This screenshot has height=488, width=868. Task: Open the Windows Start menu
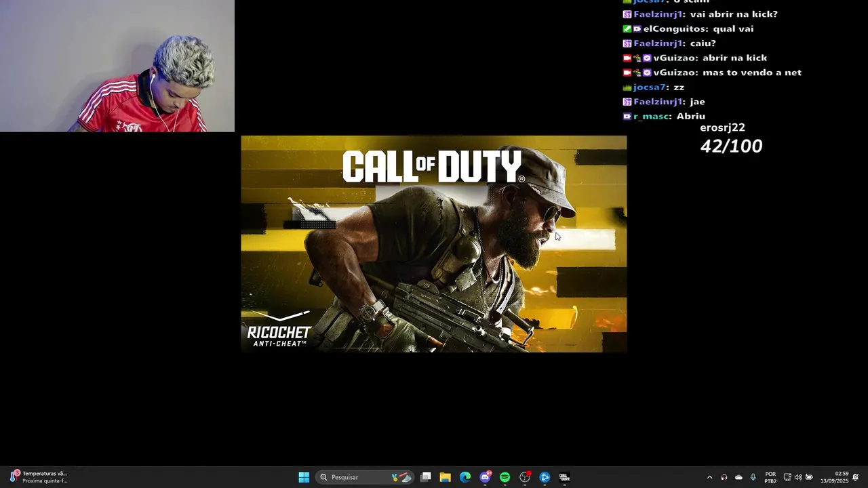click(x=304, y=477)
